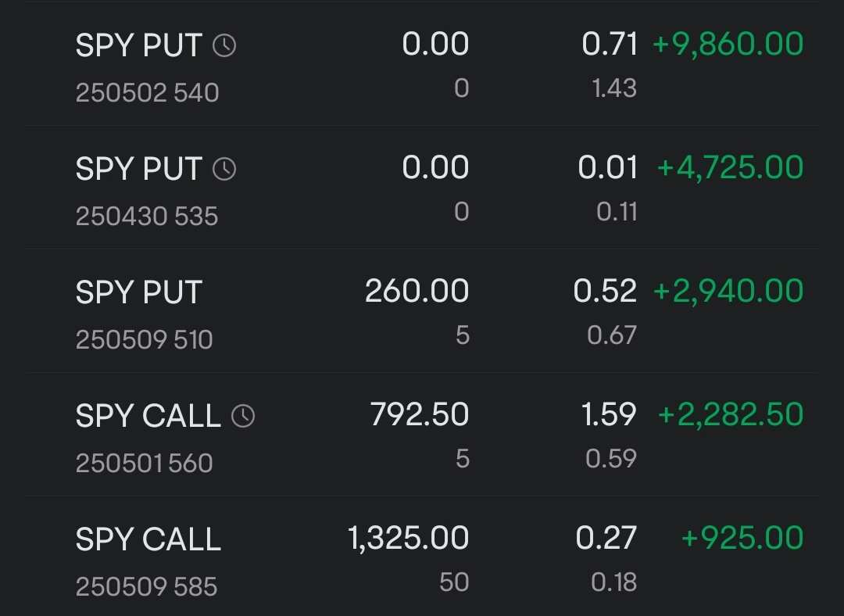The width and height of the screenshot is (844, 616).
Task: Select the +9,860.00 profit value
Action: point(728,45)
